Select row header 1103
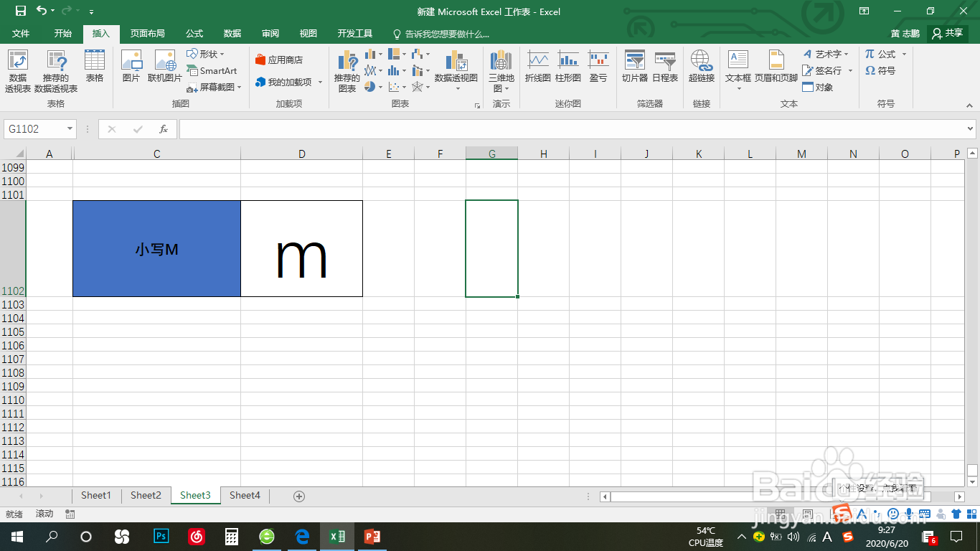Viewport: 980px width, 551px height. coord(13,304)
